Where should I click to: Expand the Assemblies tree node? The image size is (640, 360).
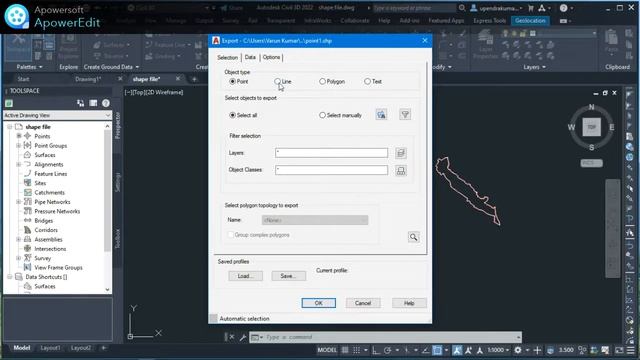(x=18, y=239)
